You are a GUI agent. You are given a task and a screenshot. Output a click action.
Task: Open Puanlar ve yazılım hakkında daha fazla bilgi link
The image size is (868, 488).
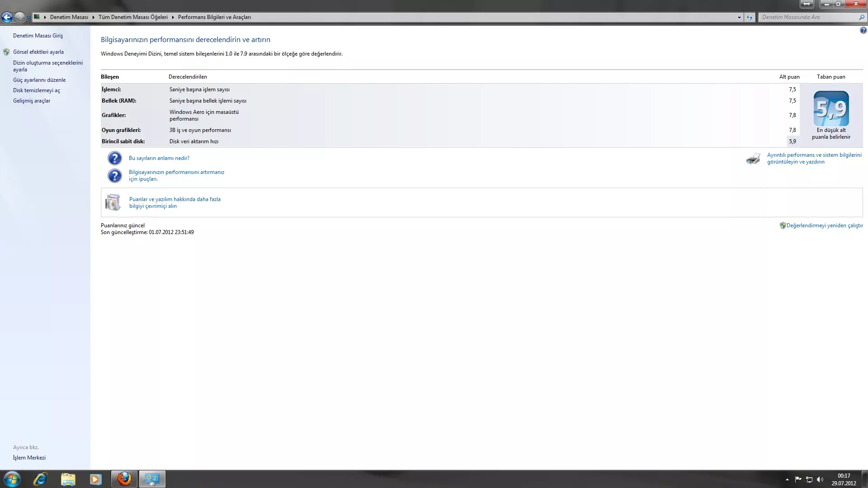point(175,202)
